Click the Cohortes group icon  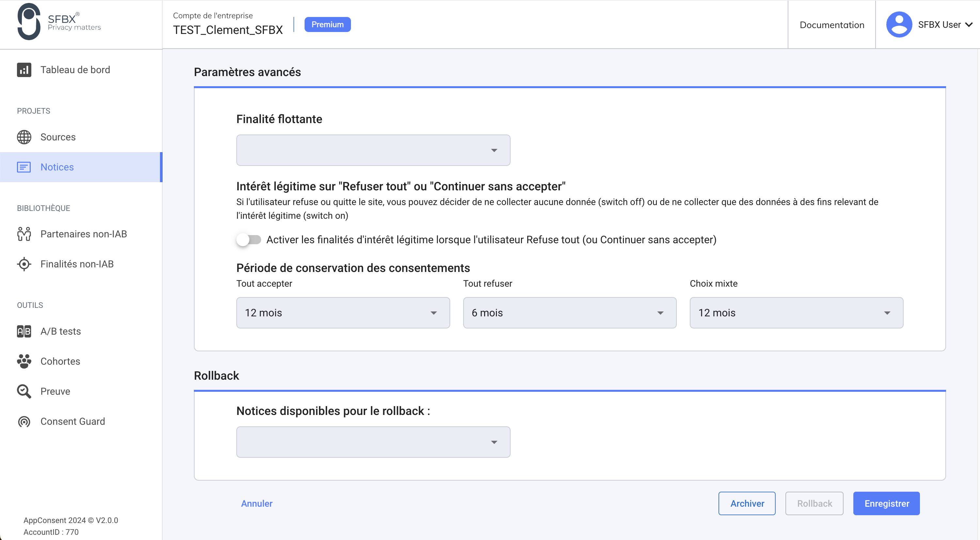coord(24,361)
